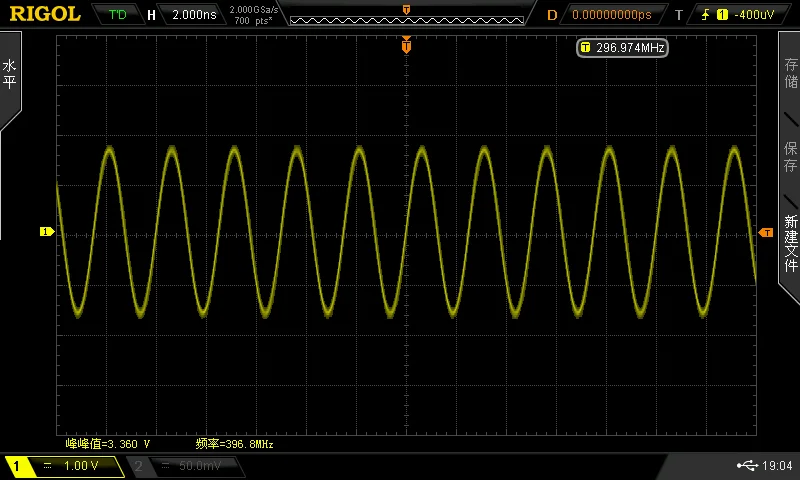Image resolution: width=800 pixels, height=480 pixels.
Task: Open the 存储 storage menu tab
Action: (x=790, y=73)
